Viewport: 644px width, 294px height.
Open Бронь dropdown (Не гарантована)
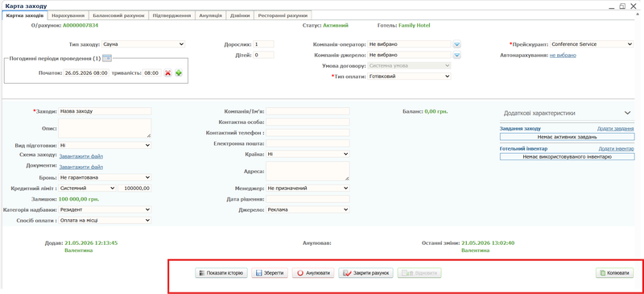[105, 177]
